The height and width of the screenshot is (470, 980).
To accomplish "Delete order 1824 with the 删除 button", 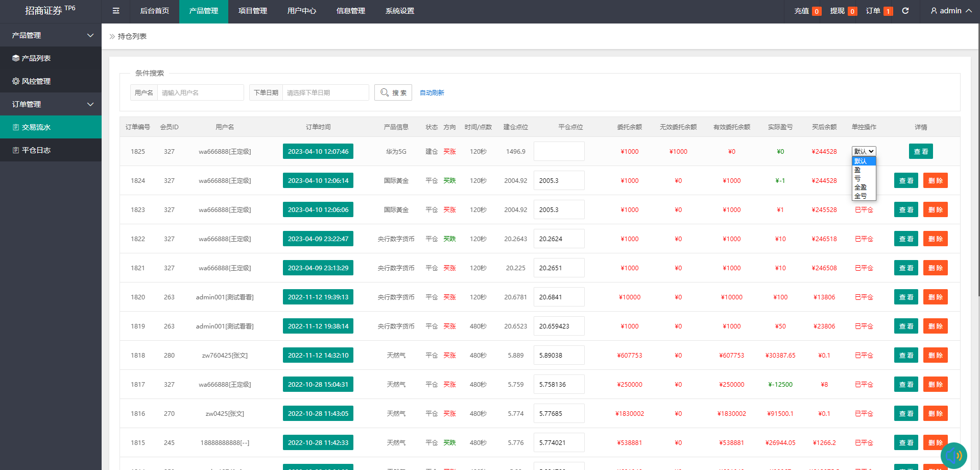I will pos(935,180).
